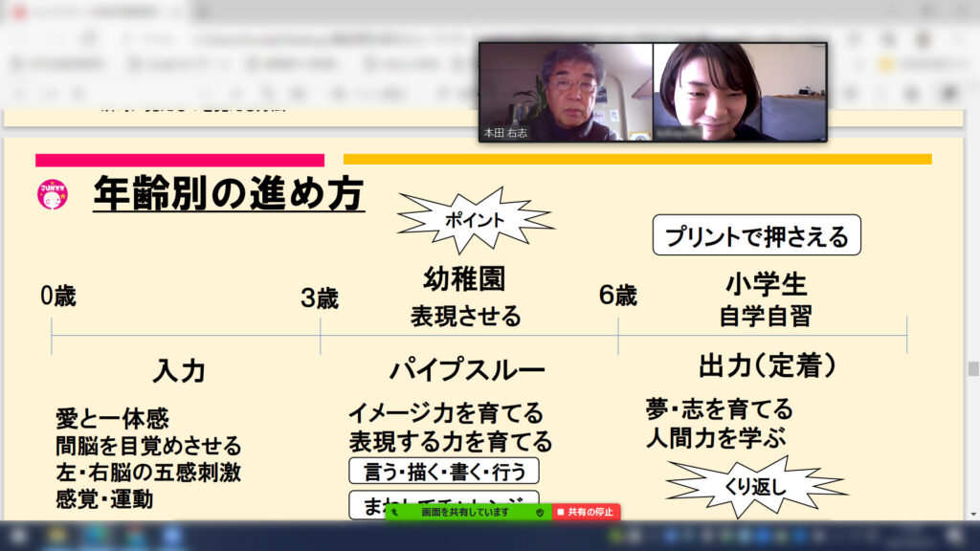Click the shield icon in the sharing bar

point(540,513)
